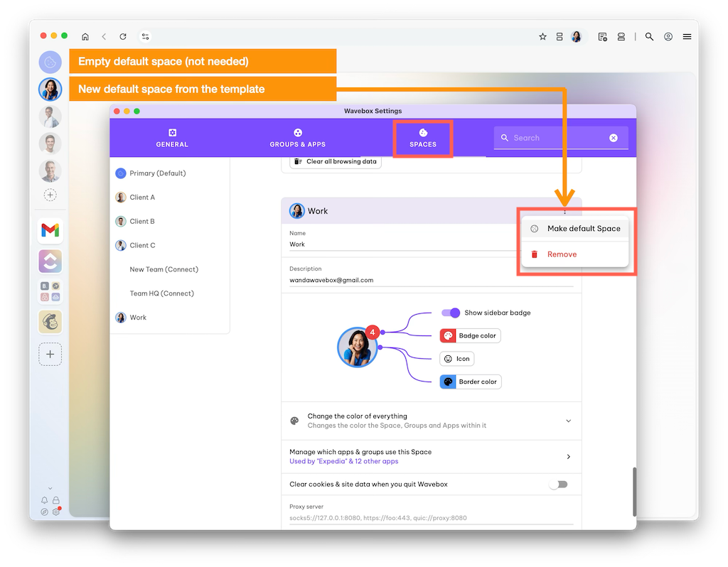The width and height of the screenshot is (728, 567).
Task: Open the Gmail app in sidebar
Action: [x=50, y=231]
